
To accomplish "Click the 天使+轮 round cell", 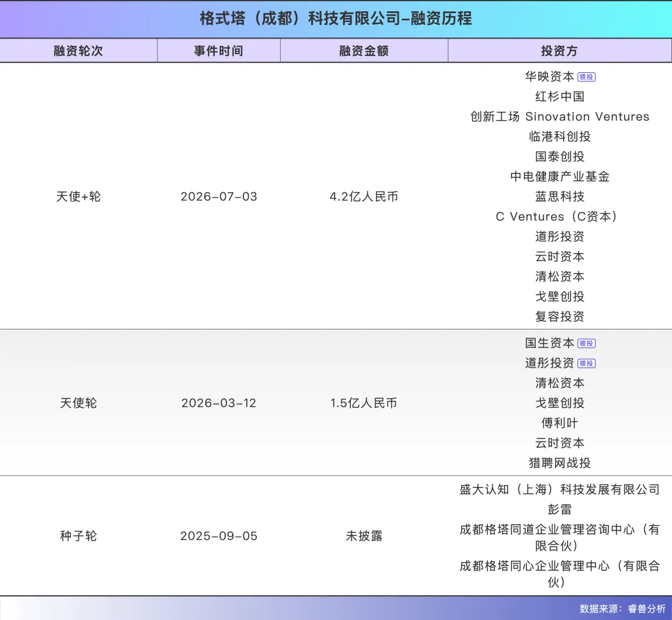I will point(78,197).
